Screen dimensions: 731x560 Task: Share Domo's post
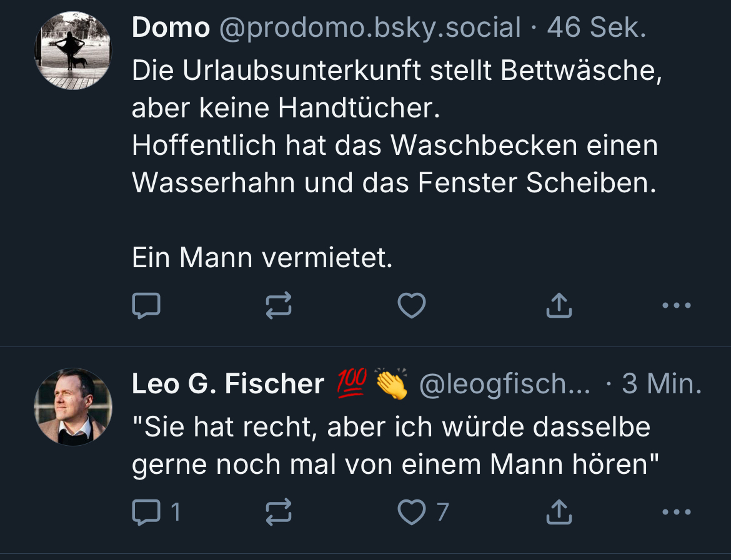pyautogui.click(x=559, y=306)
